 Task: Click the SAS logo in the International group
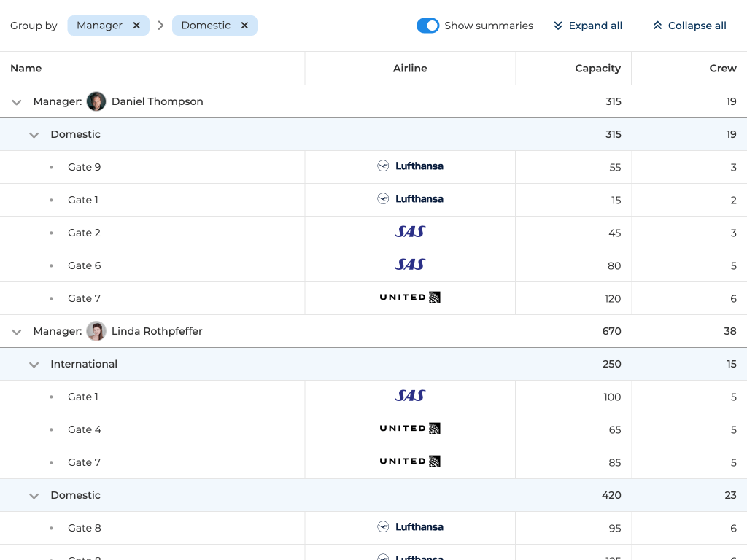(410, 396)
